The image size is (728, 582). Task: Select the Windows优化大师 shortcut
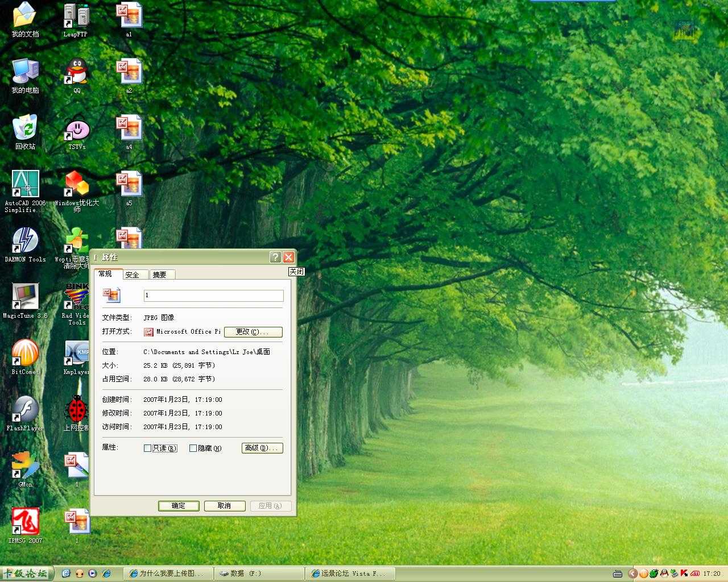(x=77, y=192)
